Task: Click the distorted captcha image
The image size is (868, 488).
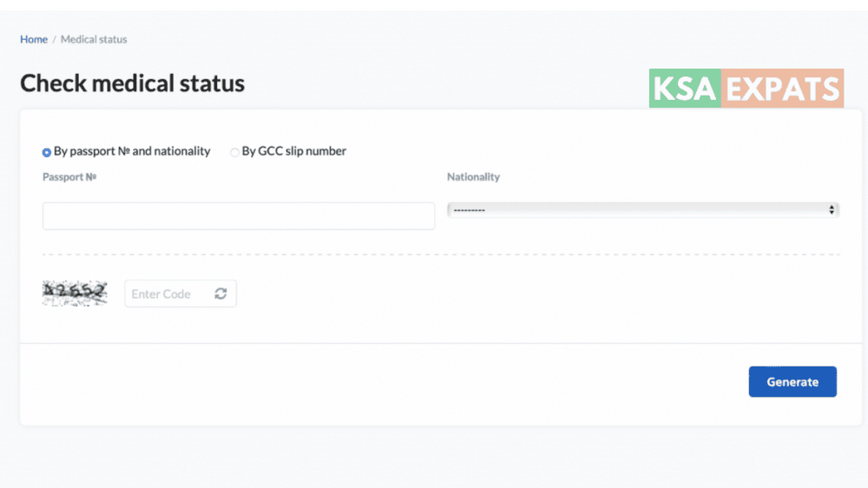Action: [x=75, y=293]
